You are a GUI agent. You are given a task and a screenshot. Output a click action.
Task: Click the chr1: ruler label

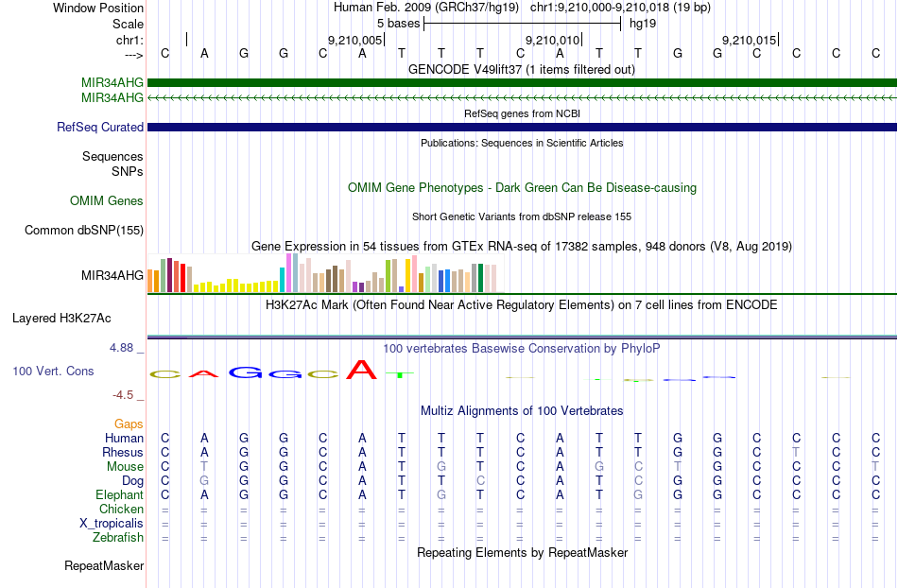(x=130, y=40)
